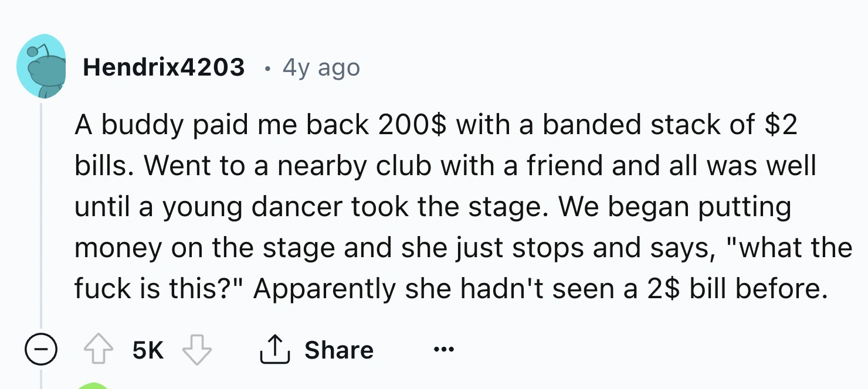
Task: Click the "4y ago" timestamp
Action: click(x=321, y=67)
